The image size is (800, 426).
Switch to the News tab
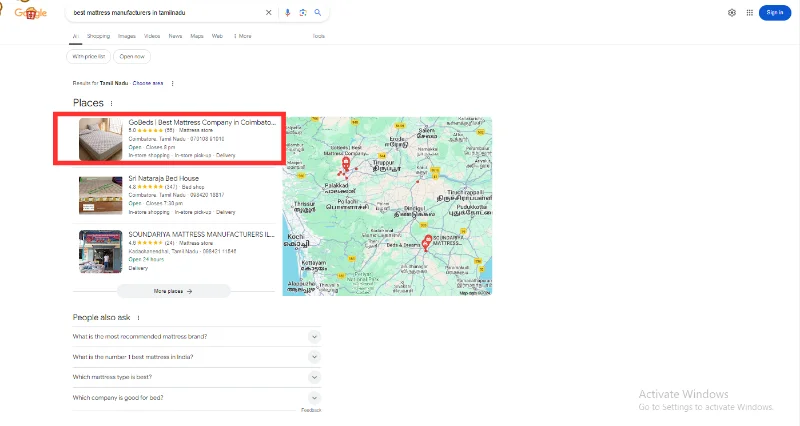(x=176, y=36)
